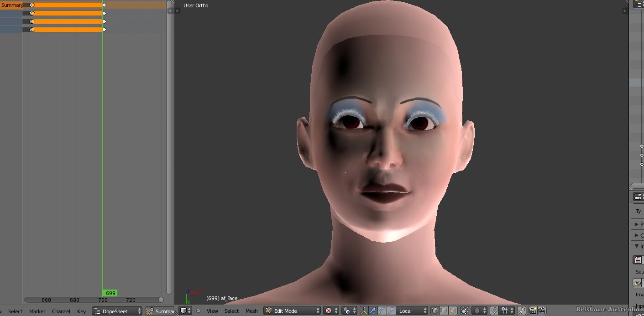Click the plus to open properties region
644x316 pixels.
coord(624,10)
